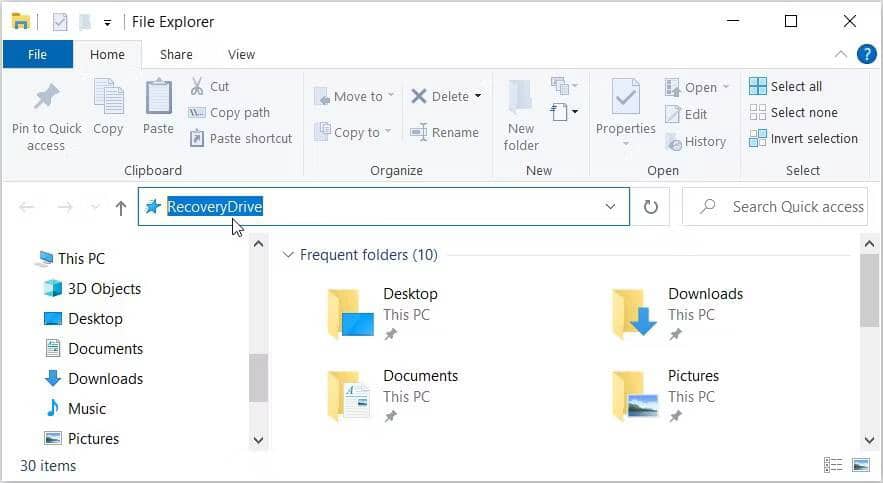Click the Search Quick access field
Image resolution: width=883 pixels, height=483 pixels.
775,207
